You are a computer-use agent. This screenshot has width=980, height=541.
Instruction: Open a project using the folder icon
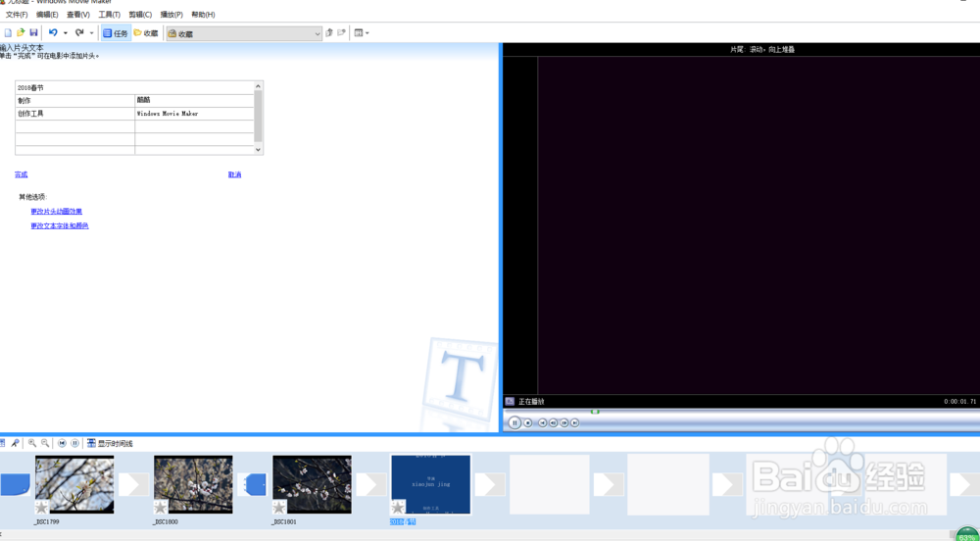21,33
